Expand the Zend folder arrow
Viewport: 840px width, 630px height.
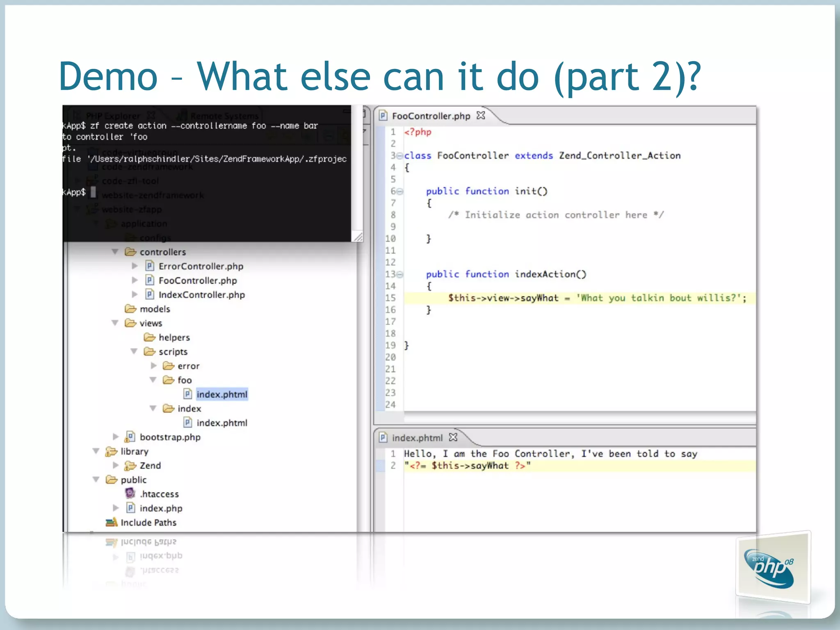point(116,465)
